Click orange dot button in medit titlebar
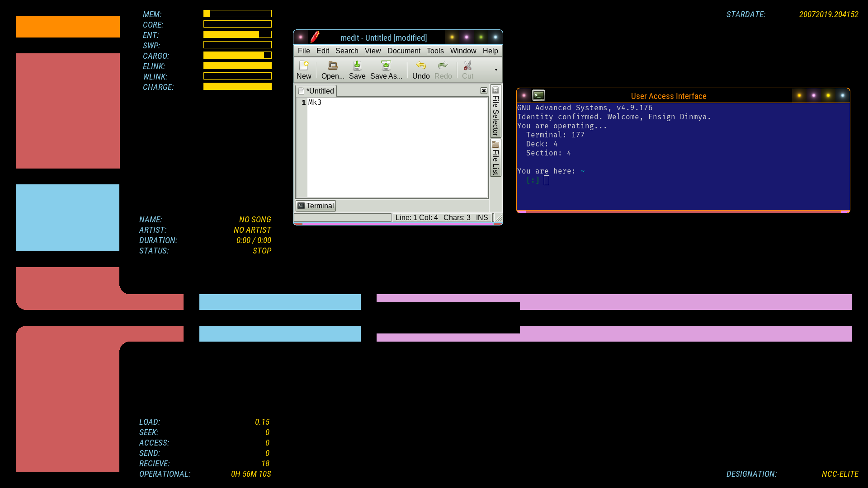Viewport: 868px width, 488px height. coord(452,37)
